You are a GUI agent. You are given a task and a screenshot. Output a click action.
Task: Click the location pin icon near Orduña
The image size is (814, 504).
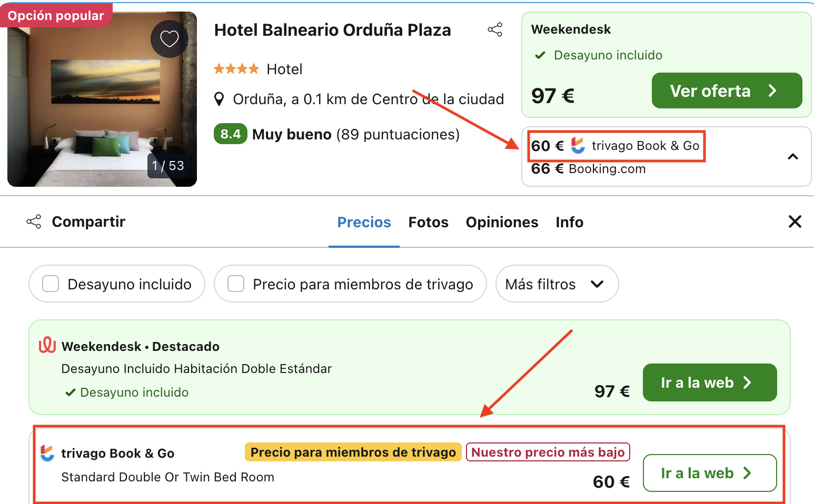tap(220, 99)
